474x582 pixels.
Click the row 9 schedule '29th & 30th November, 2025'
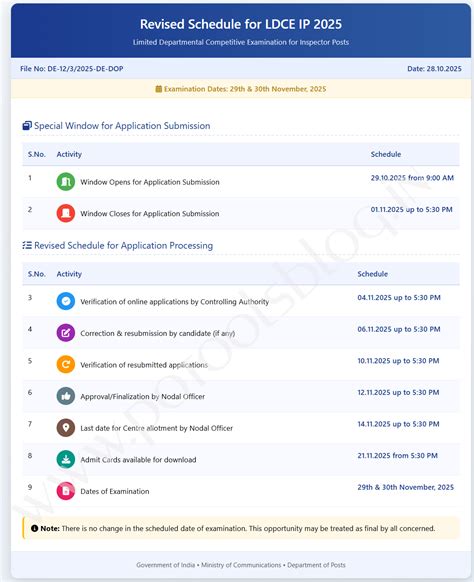click(x=406, y=487)
